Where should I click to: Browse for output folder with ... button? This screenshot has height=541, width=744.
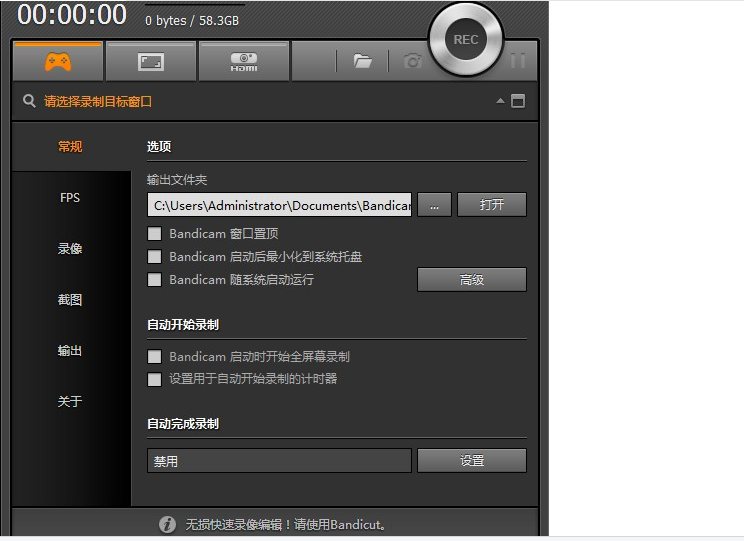[434, 205]
